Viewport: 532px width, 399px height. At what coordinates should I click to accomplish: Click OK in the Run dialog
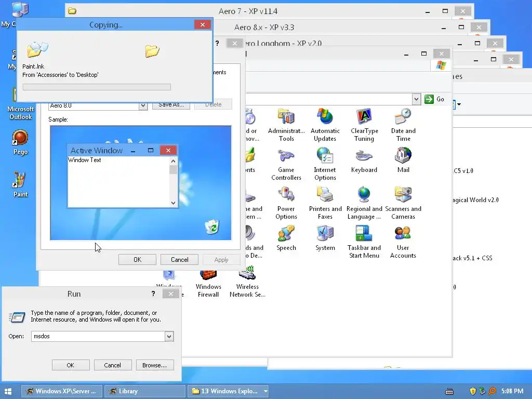click(x=71, y=365)
